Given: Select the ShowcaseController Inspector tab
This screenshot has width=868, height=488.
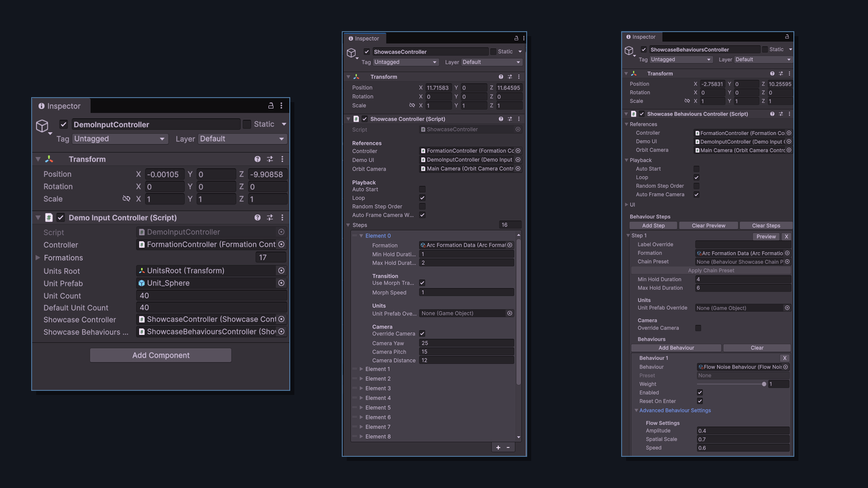Looking at the screenshot, I should click(364, 38).
